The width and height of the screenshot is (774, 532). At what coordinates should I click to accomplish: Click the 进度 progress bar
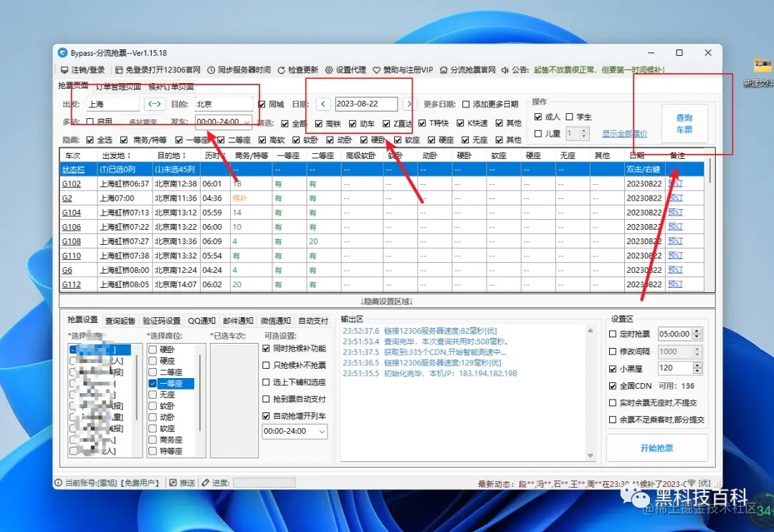(x=264, y=483)
